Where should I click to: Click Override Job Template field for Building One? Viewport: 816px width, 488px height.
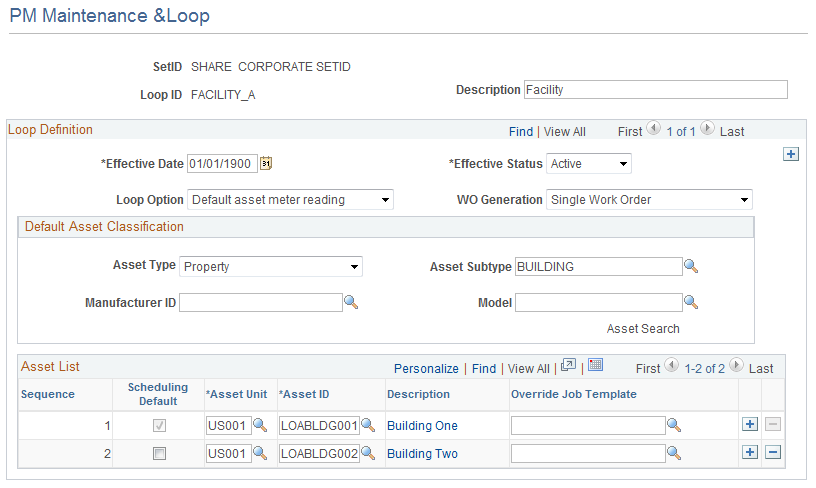pos(588,426)
